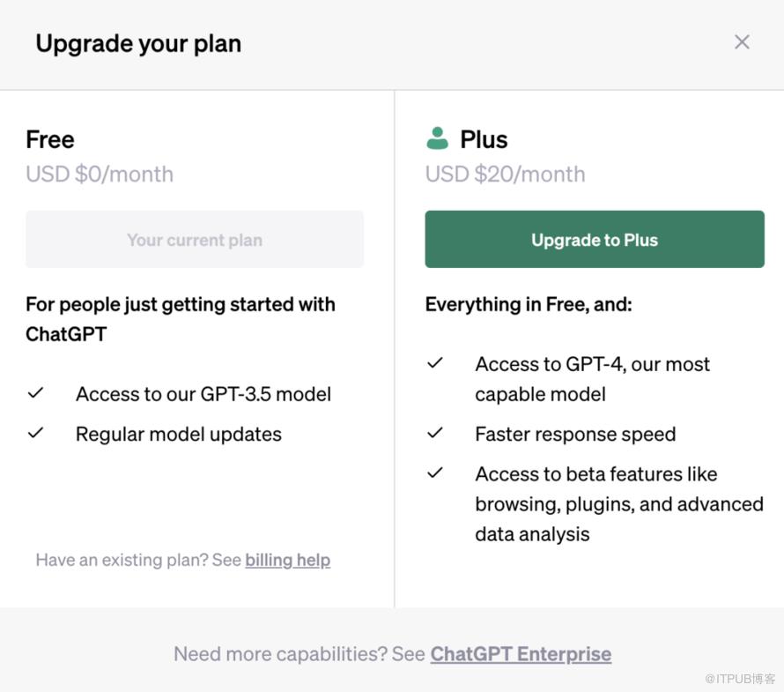Screen dimensions: 784x692
Task: Click the green Plus person icon
Action: pos(437,138)
